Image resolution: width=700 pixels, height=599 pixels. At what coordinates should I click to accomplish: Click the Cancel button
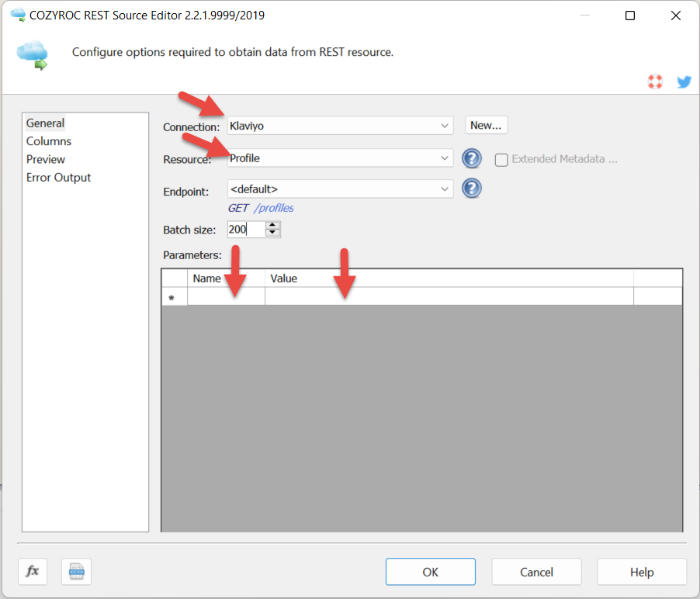click(536, 572)
